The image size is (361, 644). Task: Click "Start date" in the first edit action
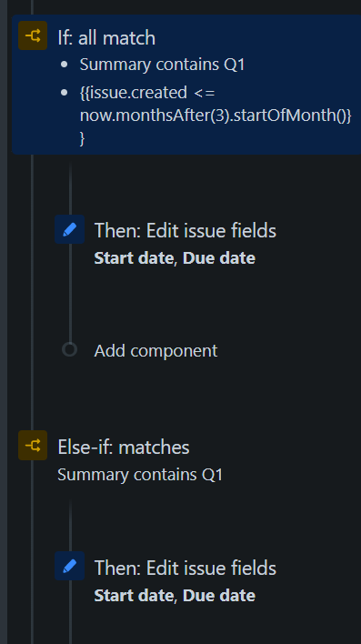coord(134,258)
